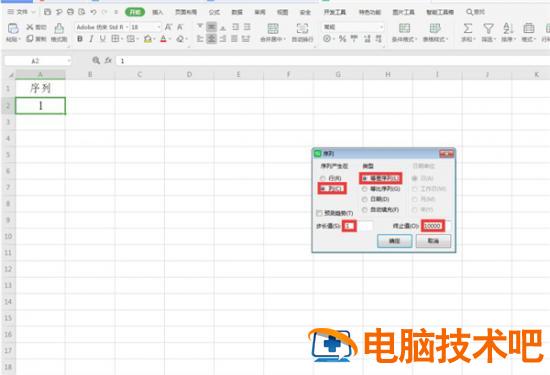Select cell A1 containing 序列

coord(40,88)
